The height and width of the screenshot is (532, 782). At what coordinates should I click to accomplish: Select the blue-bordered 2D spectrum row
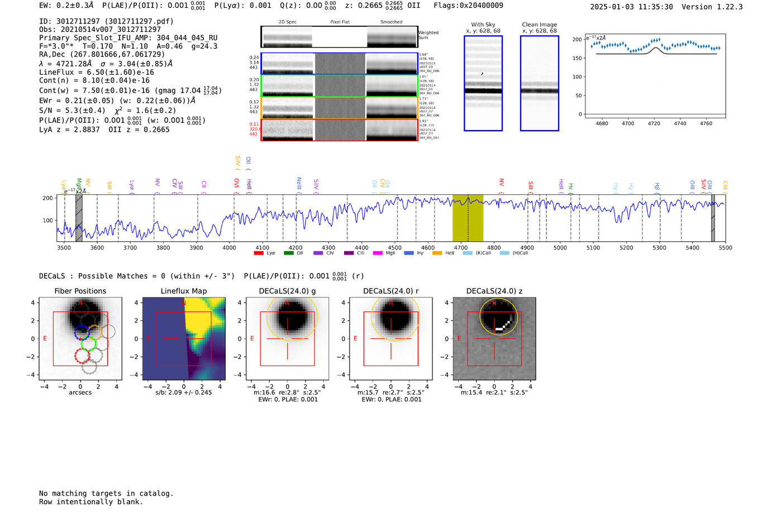pyautogui.click(x=340, y=64)
